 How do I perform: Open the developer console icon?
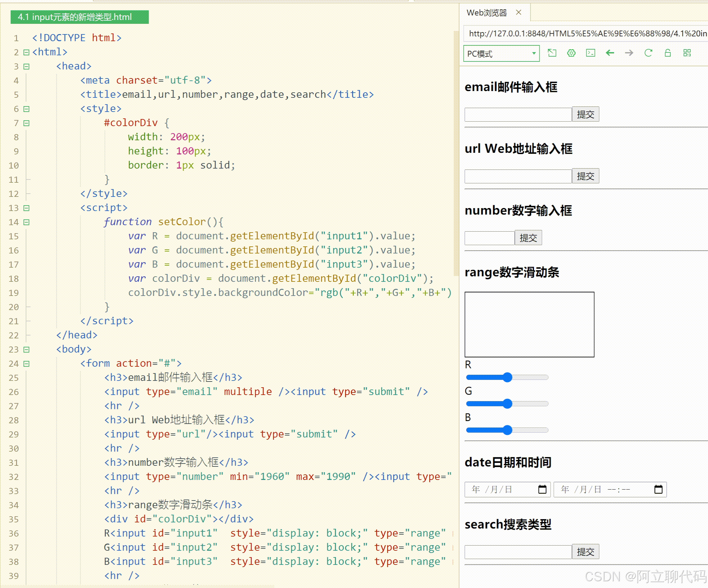[x=590, y=53]
